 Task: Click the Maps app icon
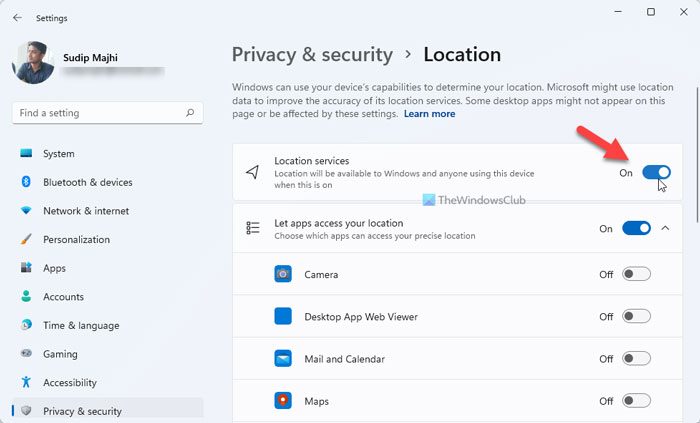click(x=284, y=401)
